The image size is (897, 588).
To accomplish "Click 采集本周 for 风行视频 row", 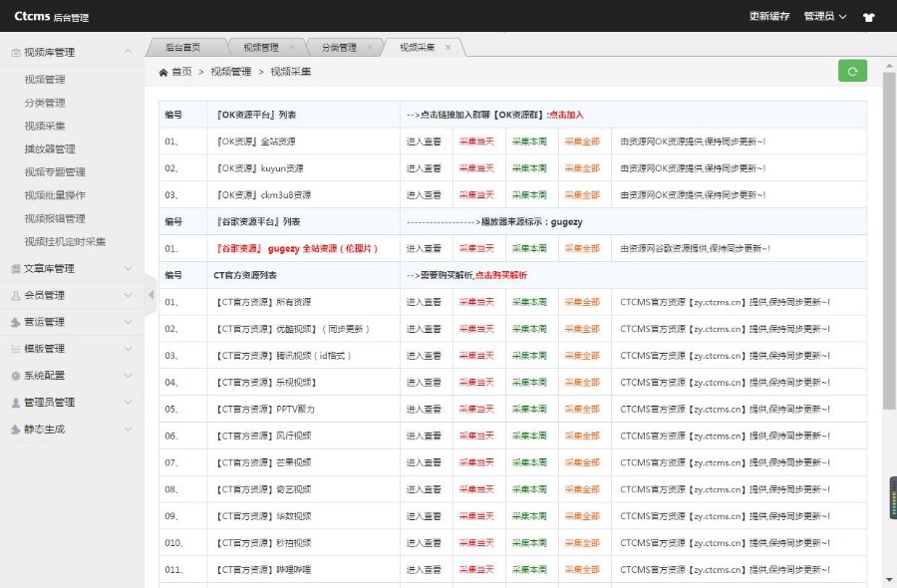I will click(529, 436).
